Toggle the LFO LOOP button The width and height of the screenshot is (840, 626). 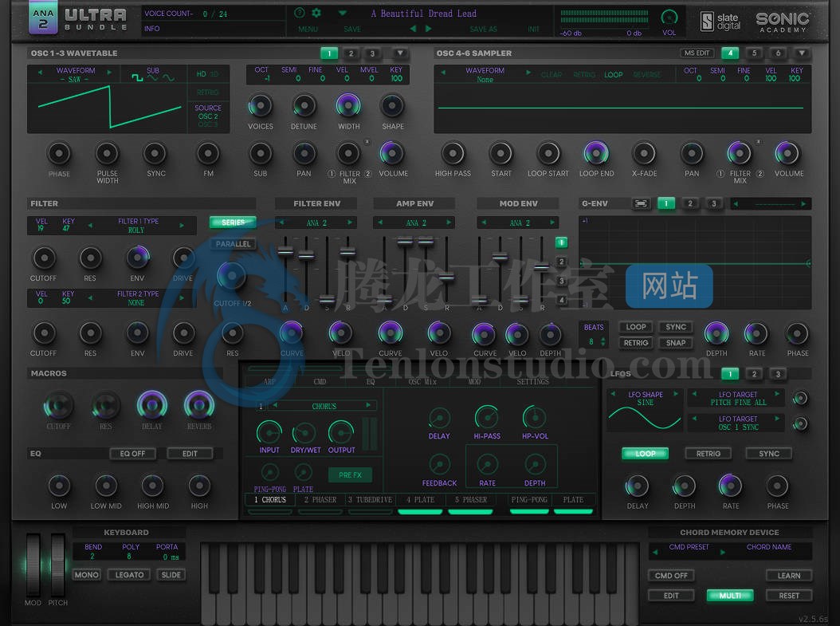pos(645,454)
